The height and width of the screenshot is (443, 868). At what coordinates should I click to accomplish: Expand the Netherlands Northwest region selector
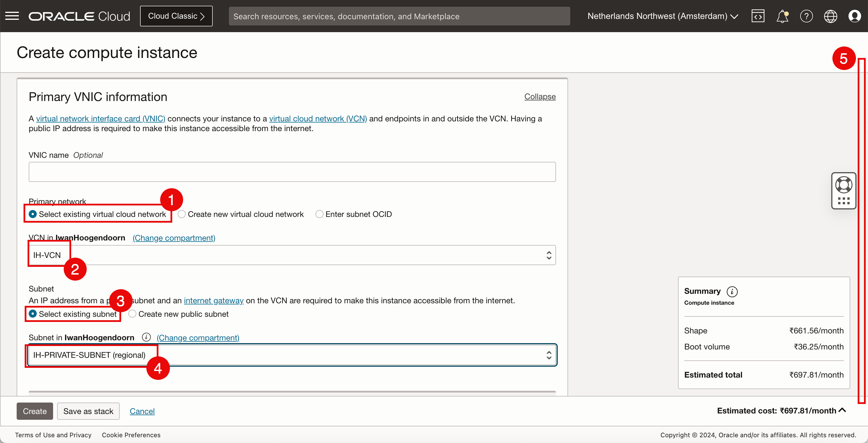tap(662, 16)
